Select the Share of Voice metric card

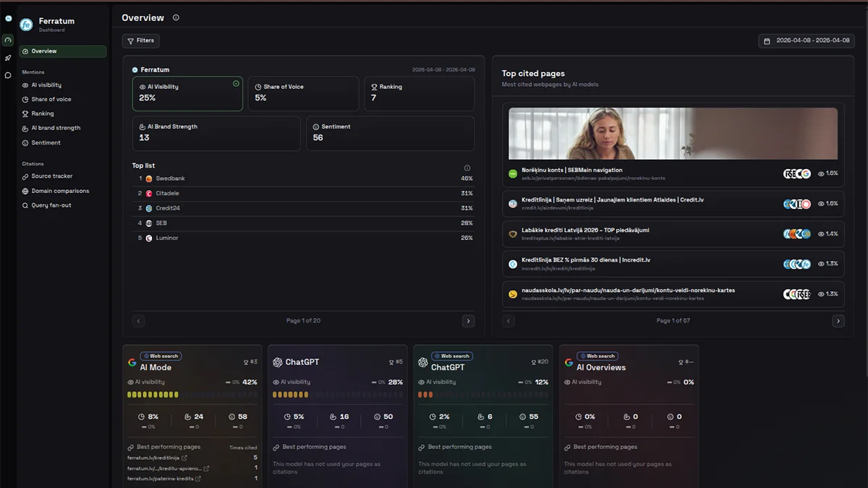point(303,94)
